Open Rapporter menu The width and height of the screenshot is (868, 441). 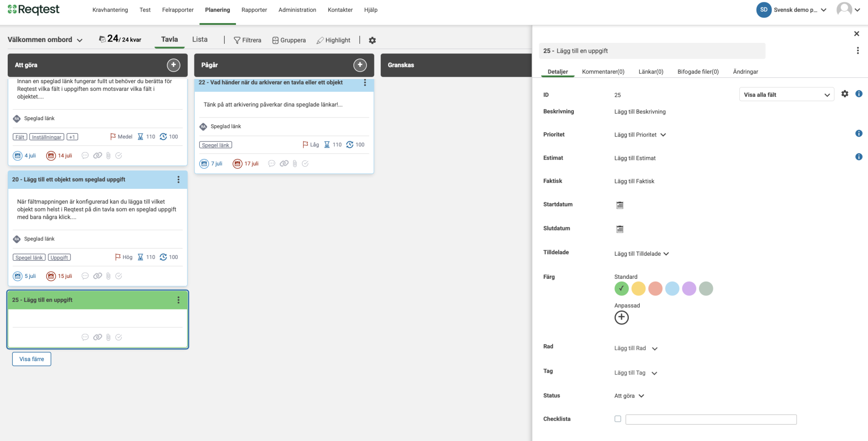coord(254,10)
